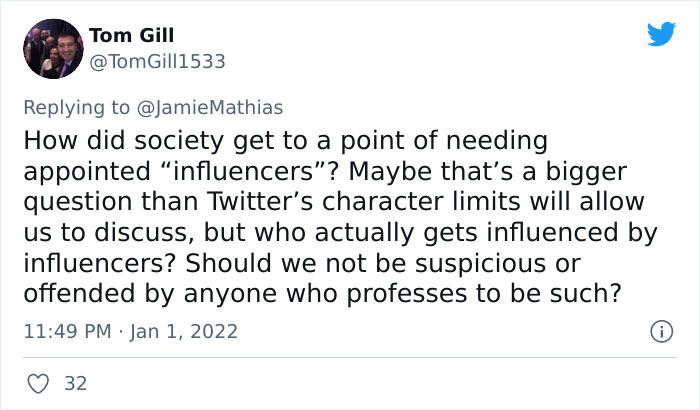
Task: Click the Twitter bird logo
Action: [x=661, y=34]
